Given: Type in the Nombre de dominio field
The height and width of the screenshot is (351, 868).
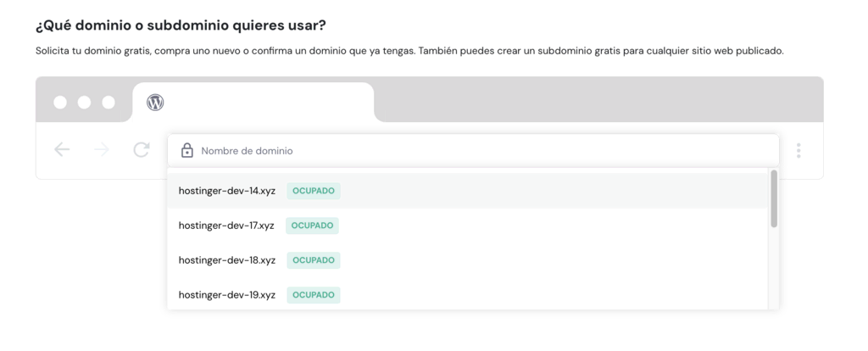Looking at the screenshot, I should pyautogui.click(x=483, y=151).
